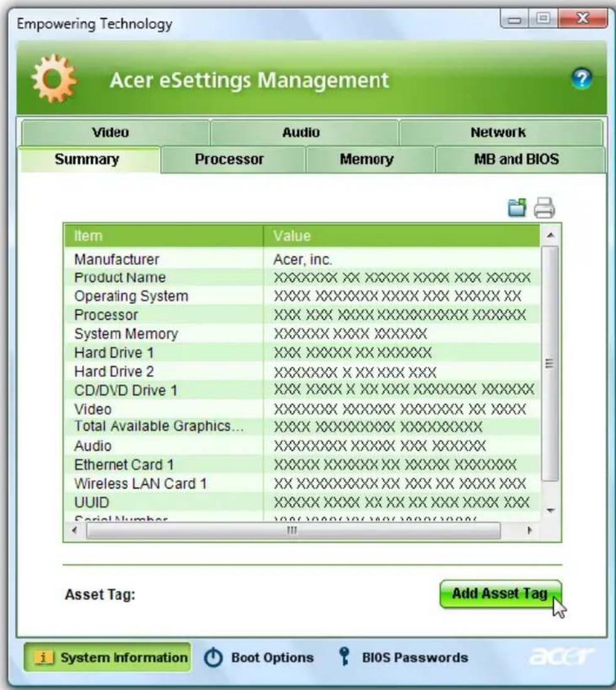Switch to the Video tab
This screenshot has height=690, width=616.
tap(115, 133)
